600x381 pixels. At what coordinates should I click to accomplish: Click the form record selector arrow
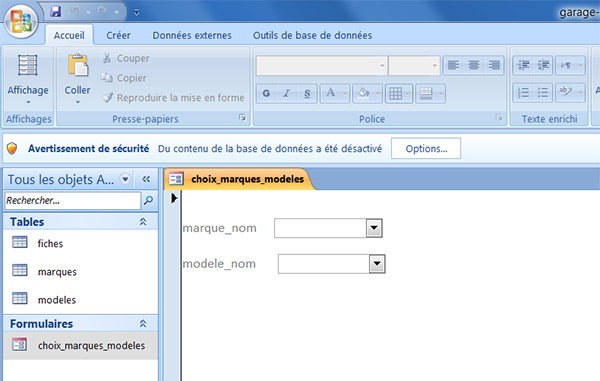pos(174,198)
